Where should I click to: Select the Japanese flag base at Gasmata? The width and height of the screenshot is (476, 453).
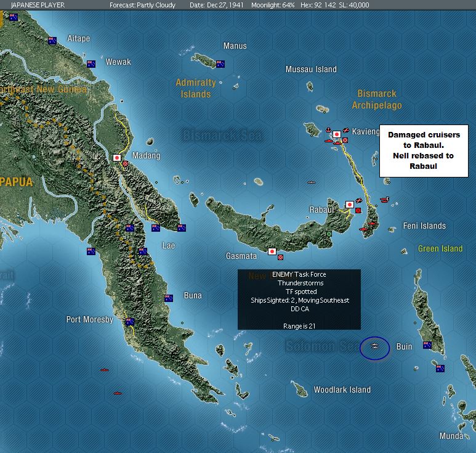click(272, 251)
